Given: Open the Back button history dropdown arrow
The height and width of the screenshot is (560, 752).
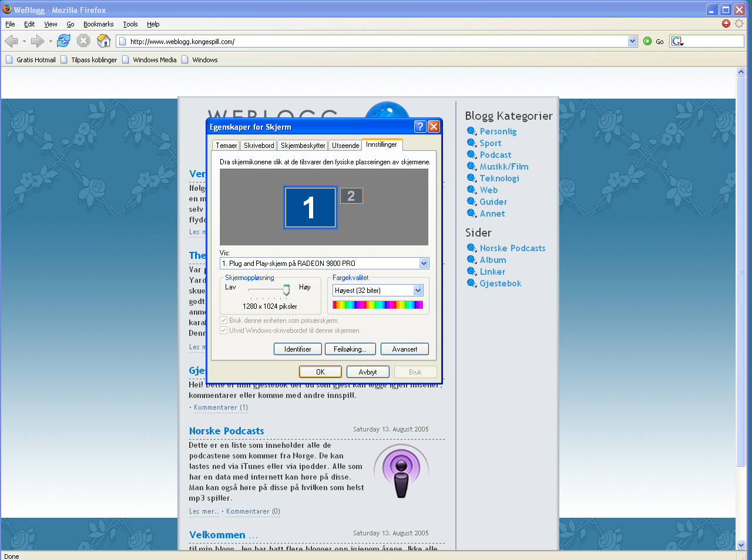Looking at the screenshot, I should (x=24, y=41).
